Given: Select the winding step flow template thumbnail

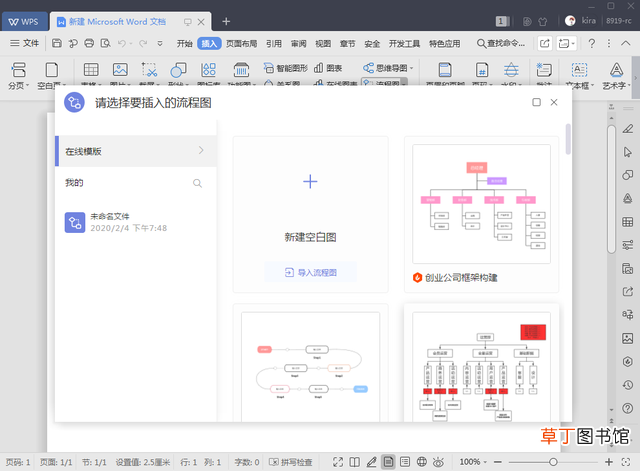Looking at the screenshot, I should click(310, 367).
